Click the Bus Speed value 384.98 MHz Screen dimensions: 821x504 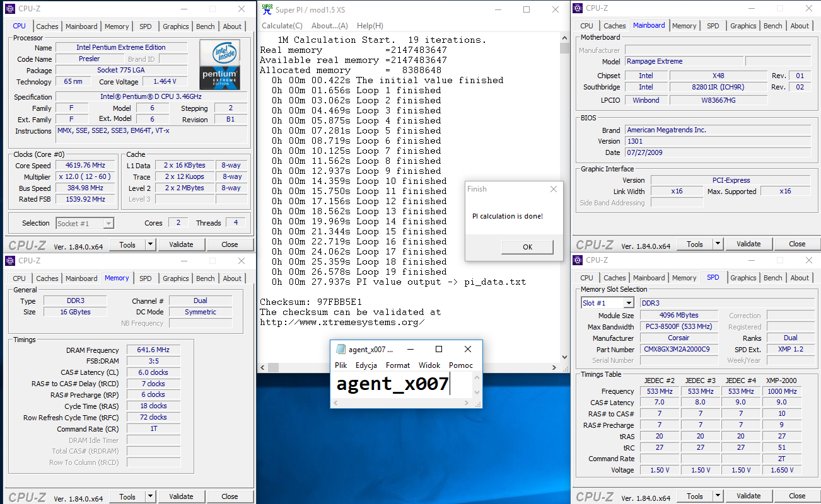(86, 188)
